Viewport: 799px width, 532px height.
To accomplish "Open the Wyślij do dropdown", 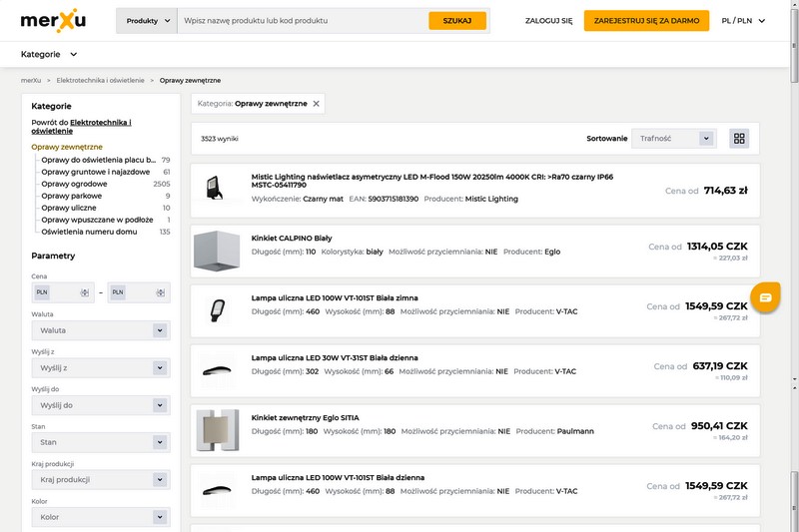I will 101,405.
